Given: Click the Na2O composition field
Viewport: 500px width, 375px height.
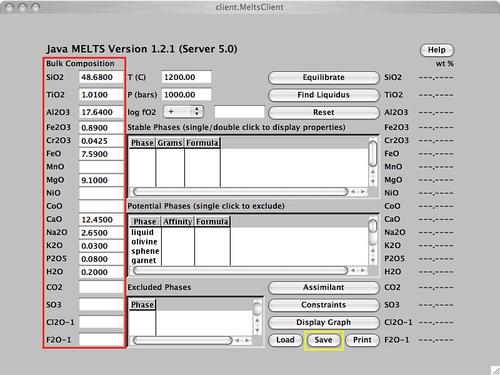Looking at the screenshot, I should click(x=101, y=232).
